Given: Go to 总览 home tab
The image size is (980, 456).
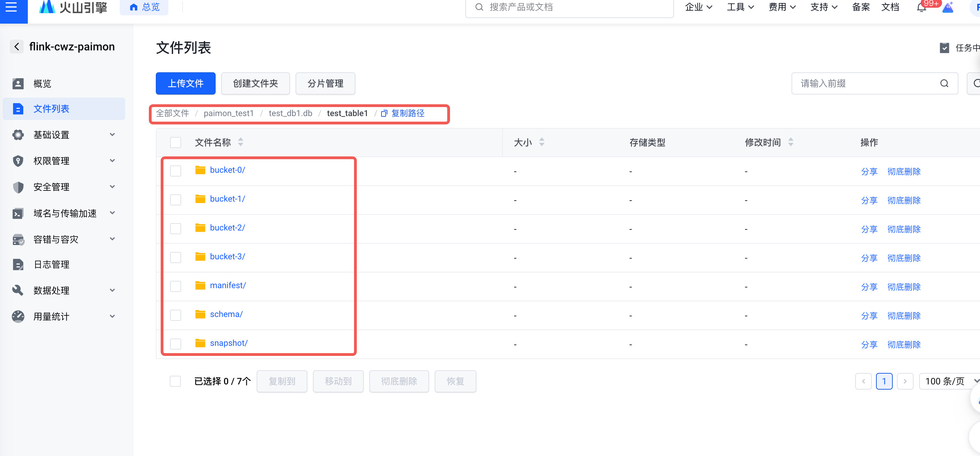Looking at the screenshot, I should click(x=144, y=7).
